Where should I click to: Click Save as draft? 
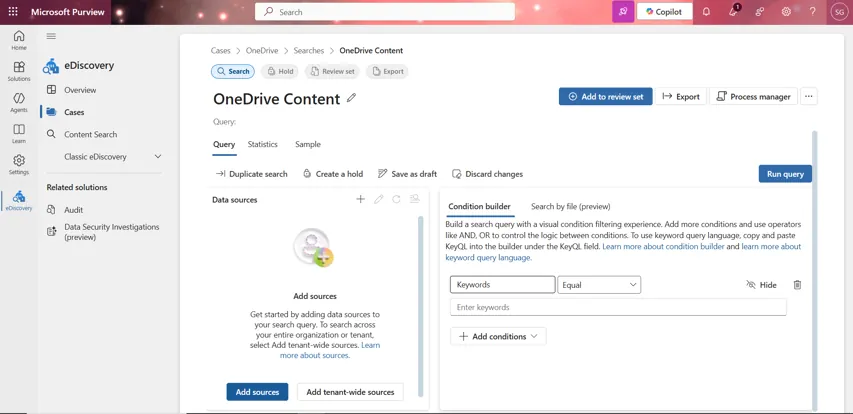tap(407, 174)
